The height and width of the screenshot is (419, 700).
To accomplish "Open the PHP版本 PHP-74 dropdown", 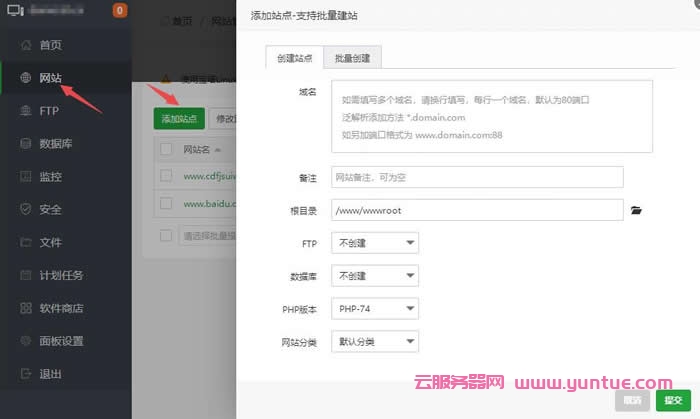I will (x=376, y=309).
